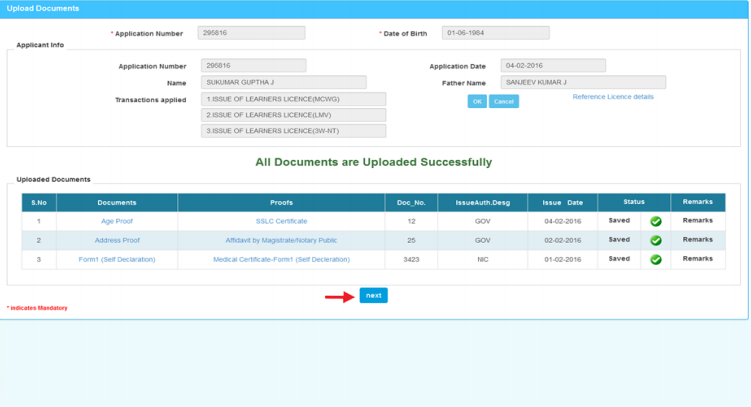Open Reference Licence details link
This screenshot has width=751, height=407.
point(613,97)
